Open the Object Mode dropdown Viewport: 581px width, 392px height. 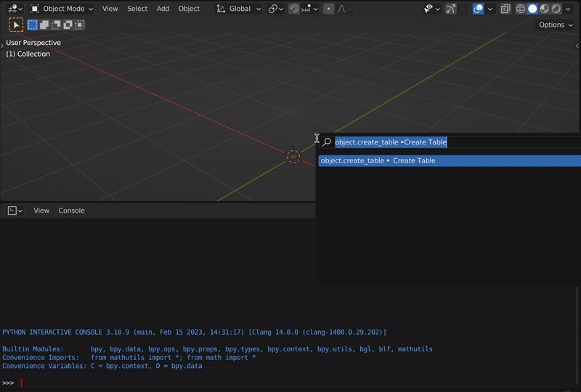click(x=62, y=9)
